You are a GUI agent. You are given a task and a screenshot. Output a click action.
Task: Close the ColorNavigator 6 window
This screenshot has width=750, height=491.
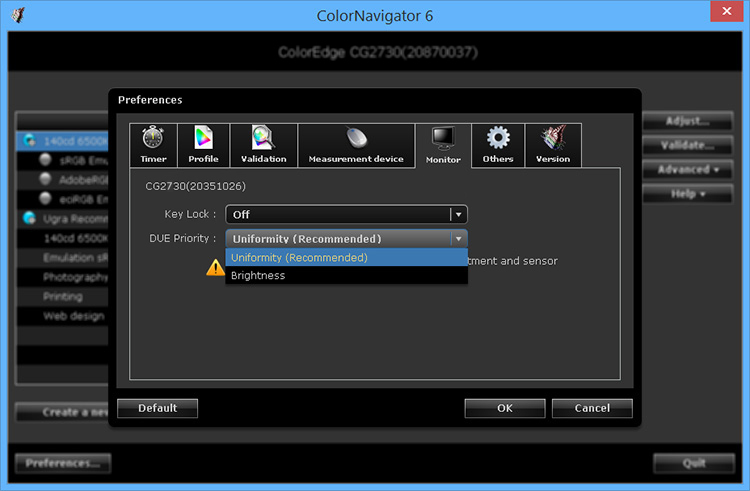point(726,11)
